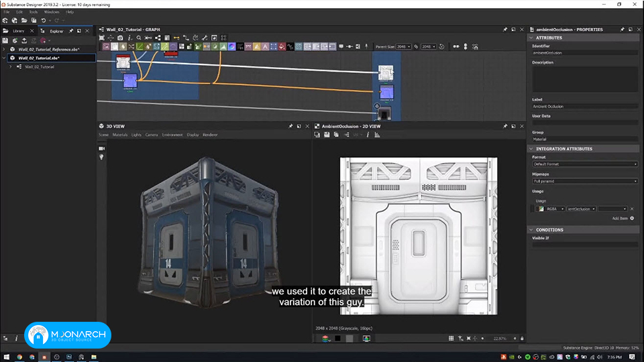Viewport: 644px width, 362px height.
Task: Click the orange link display icon in graph toolbar
Action: 176,38
